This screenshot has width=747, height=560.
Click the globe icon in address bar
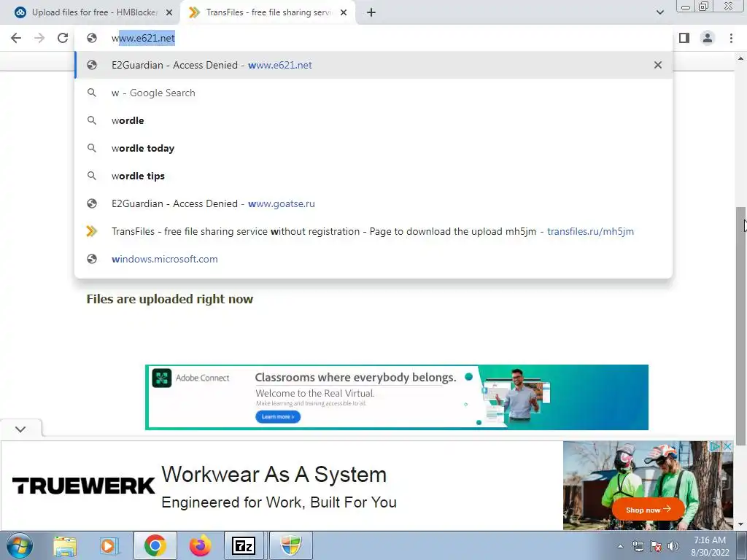click(x=92, y=38)
